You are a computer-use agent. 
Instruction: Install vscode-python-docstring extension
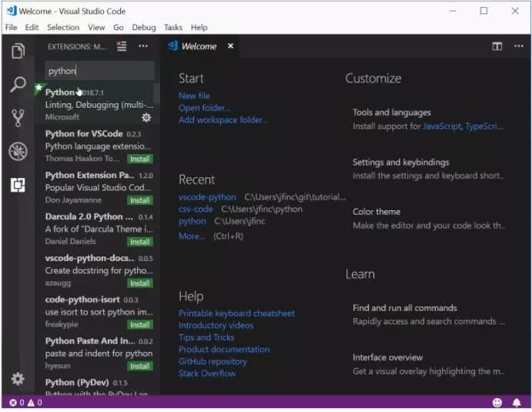click(x=140, y=283)
